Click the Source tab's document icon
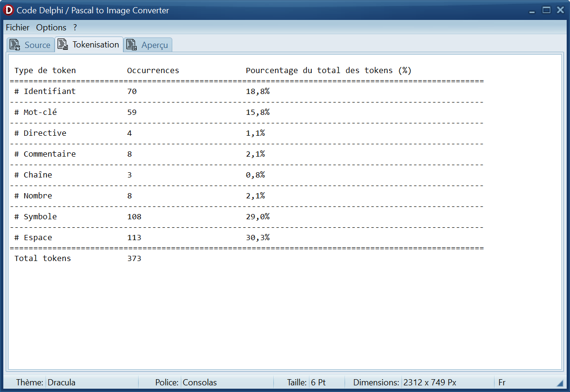Viewport: 570px width, 392px height. (x=15, y=45)
